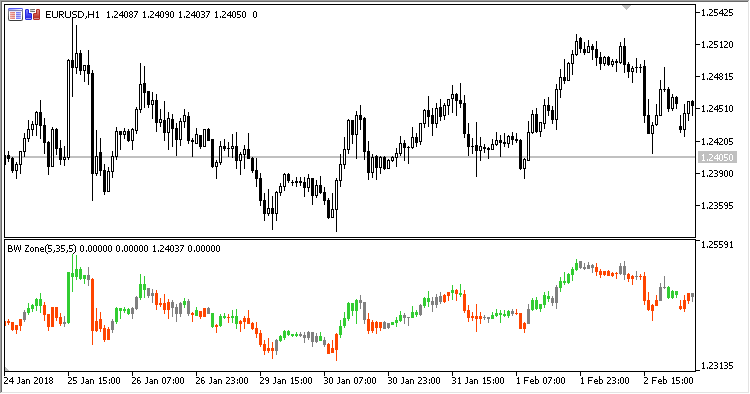Click the 1.23900 price scale label
Screen dimensions: 750x394
(x=717, y=174)
